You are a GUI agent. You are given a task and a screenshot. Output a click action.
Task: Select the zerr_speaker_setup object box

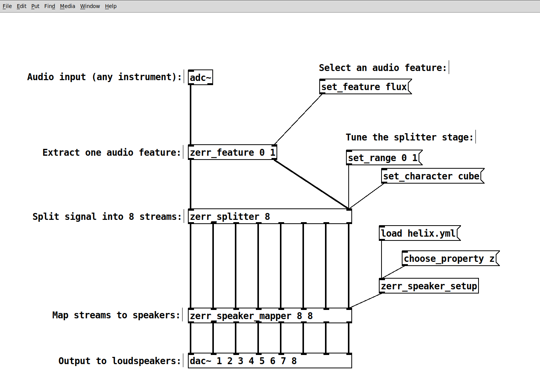(429, 286)
